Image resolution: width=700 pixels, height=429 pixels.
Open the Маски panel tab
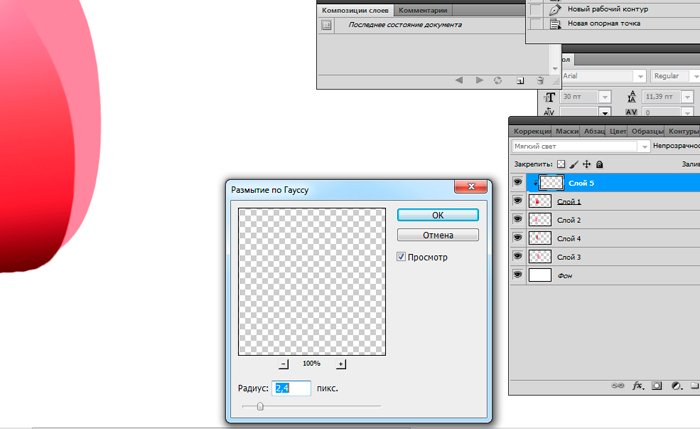[567, 131]
